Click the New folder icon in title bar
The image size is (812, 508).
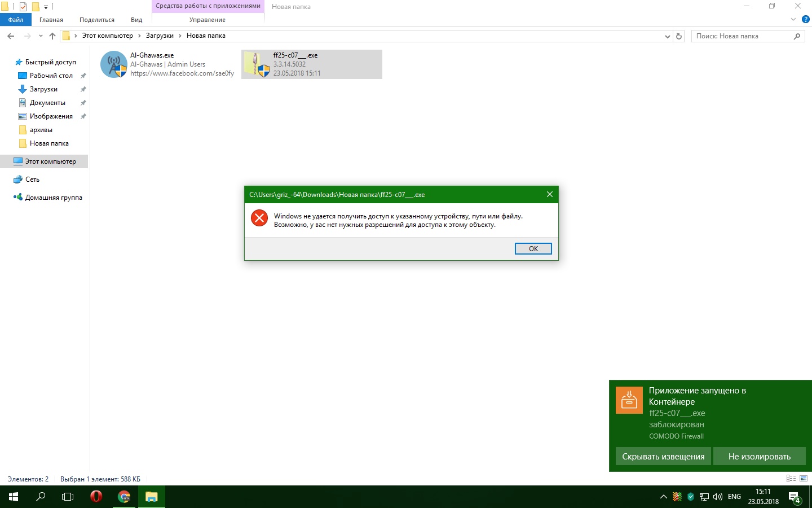point(36,7)
